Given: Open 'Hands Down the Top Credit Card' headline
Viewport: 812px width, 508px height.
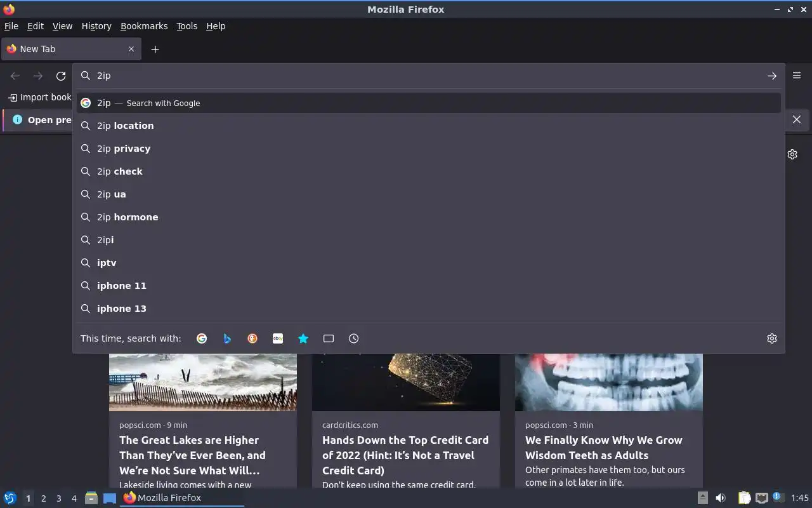Looking at the screenshot, I should (405, 455).
